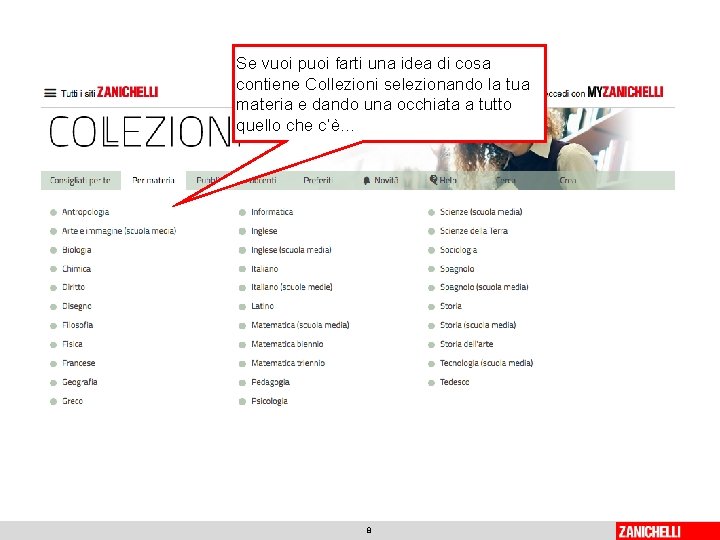
Task: Open Scienze (scuola media)
Action: 481,212
